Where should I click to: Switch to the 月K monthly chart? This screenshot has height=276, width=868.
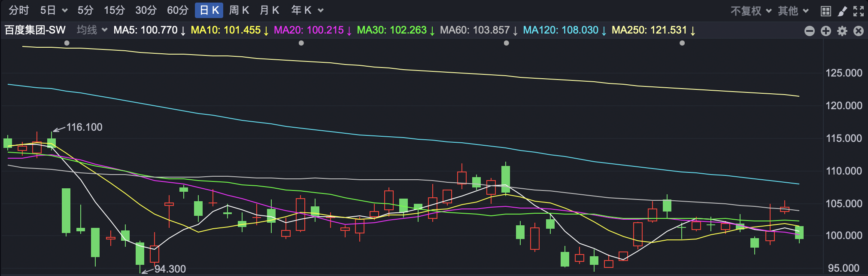click(x=270, y=10)
